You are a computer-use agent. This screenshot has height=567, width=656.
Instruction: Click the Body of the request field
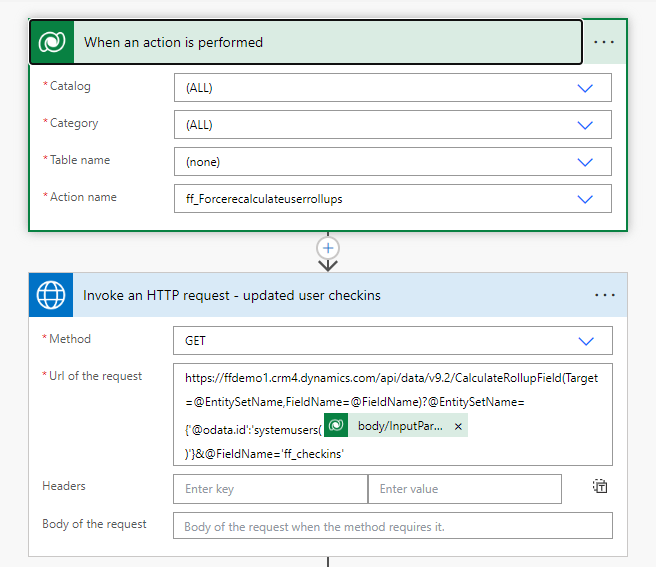392,526
